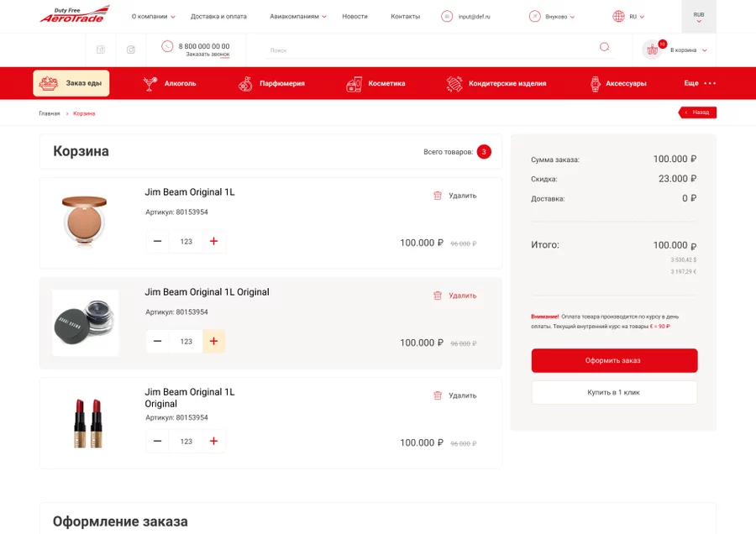The height and width of the screenshot is (534, 756).
Task: Click the watch Аксессуары icon
Action: [596, 84]
